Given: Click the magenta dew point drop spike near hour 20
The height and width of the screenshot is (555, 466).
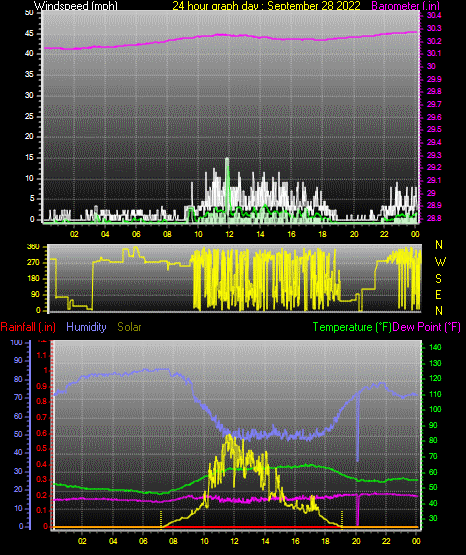Looking at the screenshot, I should (357, 510).
